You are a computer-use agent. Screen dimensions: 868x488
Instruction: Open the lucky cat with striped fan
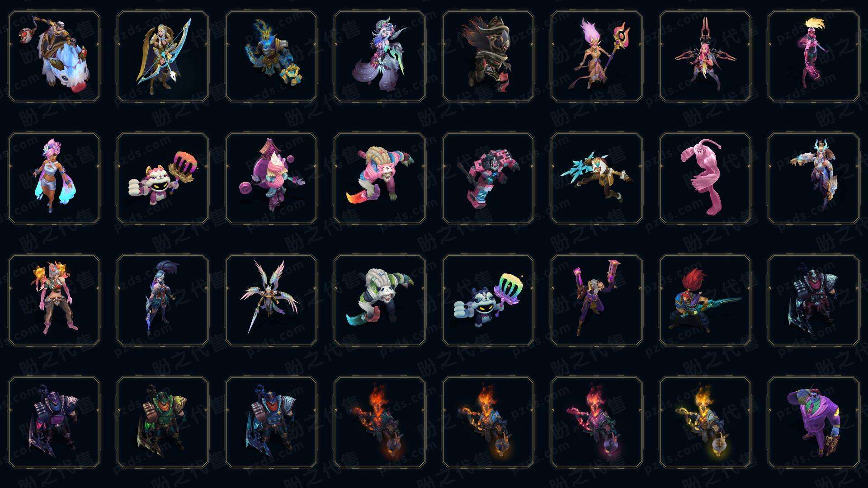coord(163,178)
